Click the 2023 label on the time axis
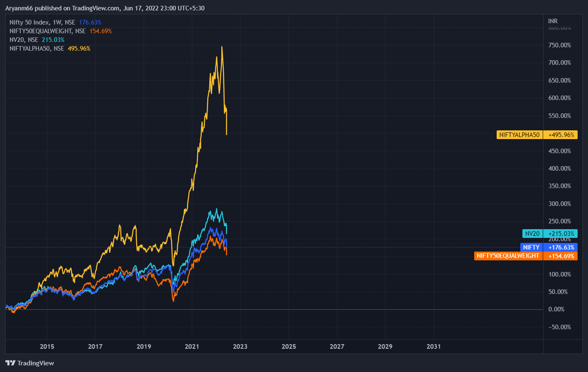This screenshot has width=588, height=372. pyautogui.click(x=240, y=347)
